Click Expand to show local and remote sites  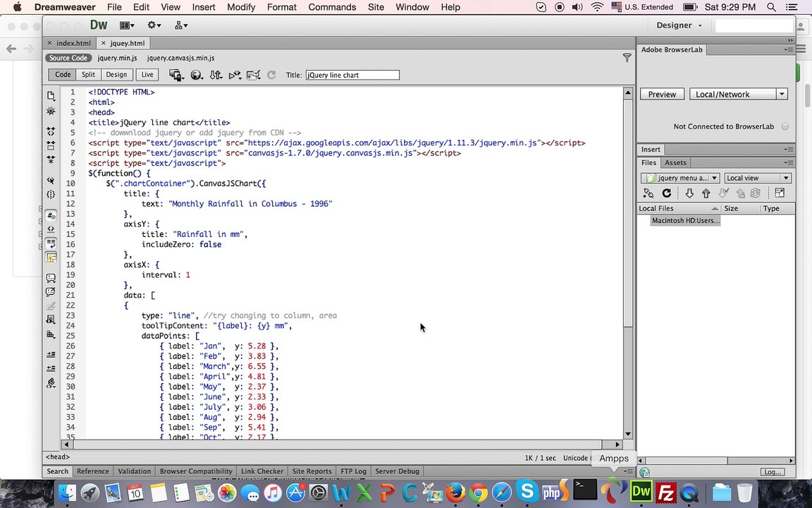780,193
